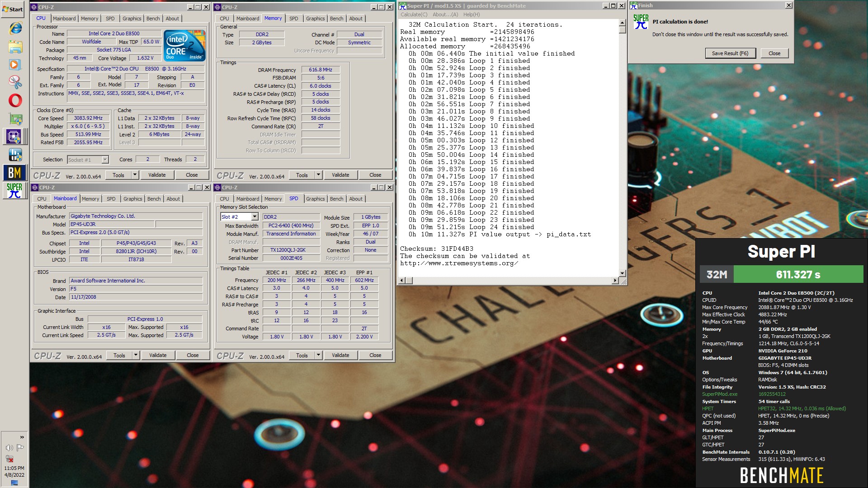
Task: Expand Tools dropdown arrow in the Memory tab window
Action: (x=318, y=175)
